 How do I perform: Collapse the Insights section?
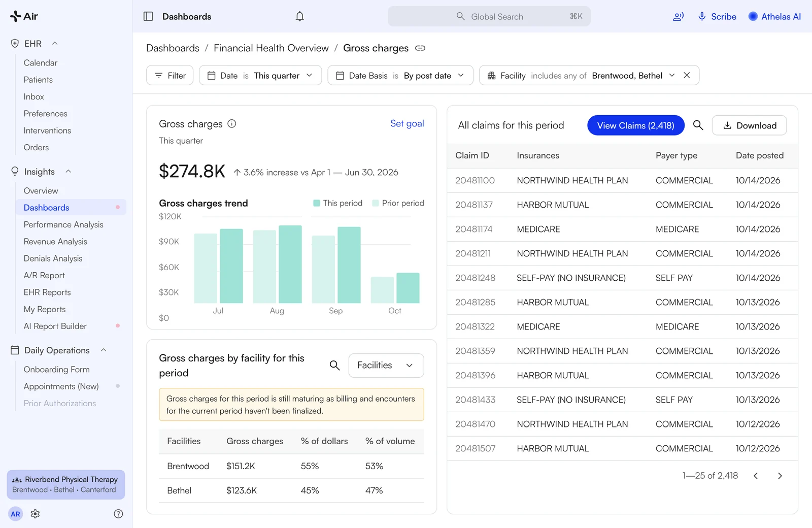pos(68,172)
